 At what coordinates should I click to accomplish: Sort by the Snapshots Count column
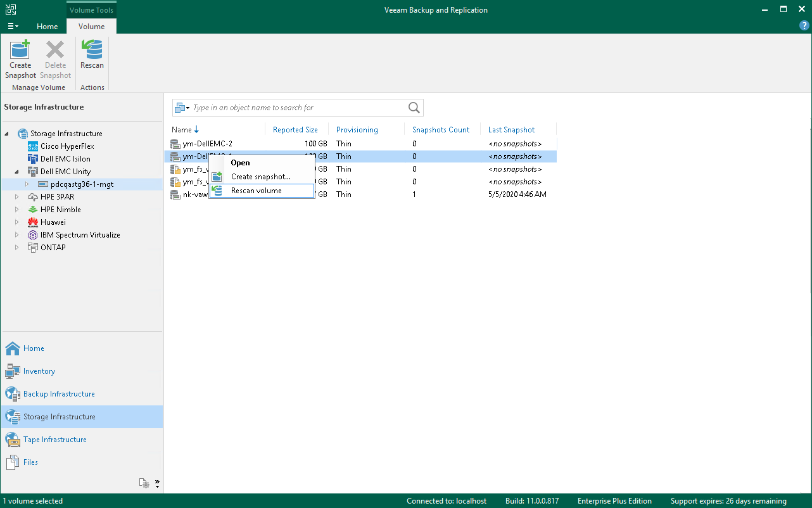click(x=441, y=130)
